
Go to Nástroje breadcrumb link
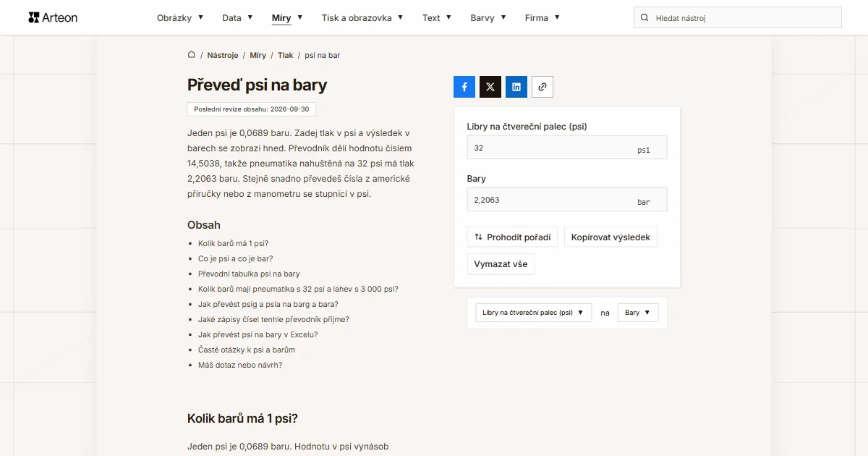(223, 55)
